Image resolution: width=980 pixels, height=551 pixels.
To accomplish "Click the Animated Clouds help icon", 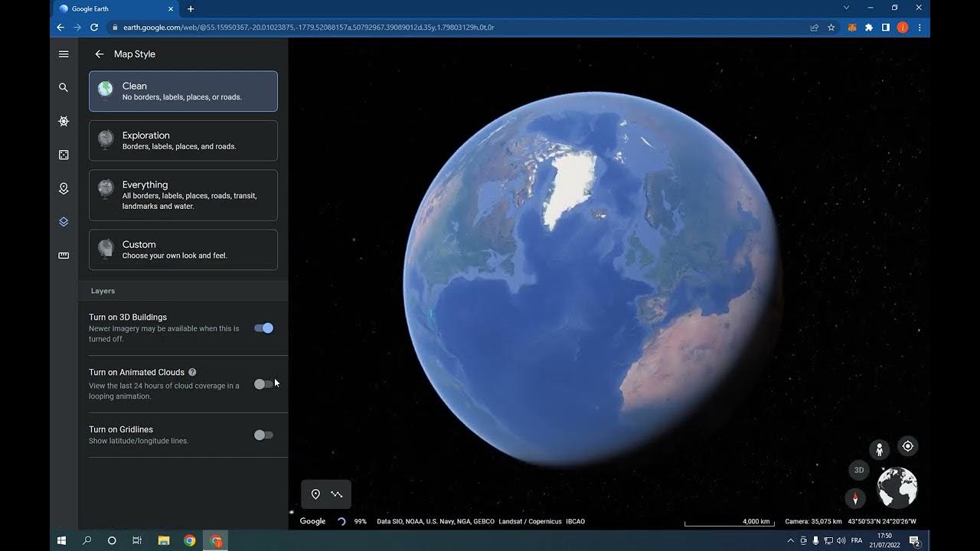I will coord(192,373).
